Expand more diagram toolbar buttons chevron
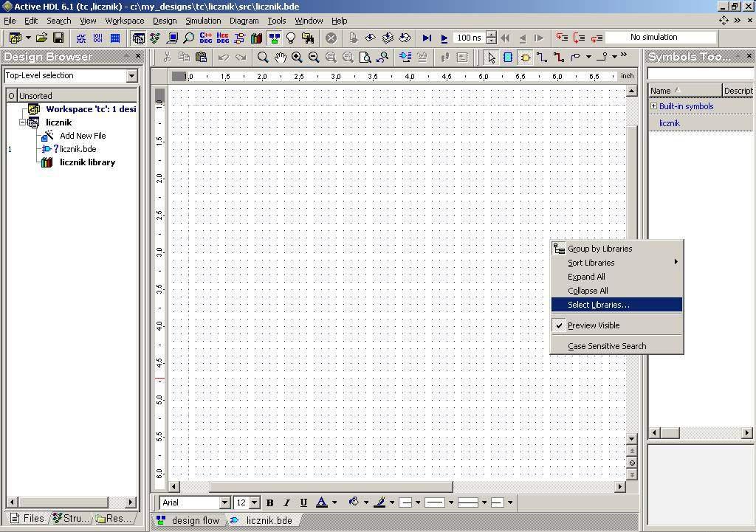 pos(624,55)
